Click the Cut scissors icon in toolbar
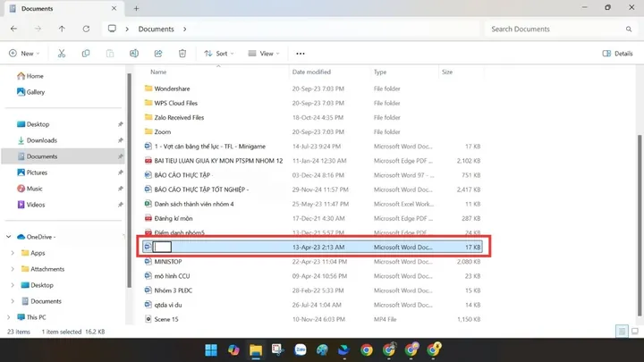This screenshot has height=362, width=644. 62,54
